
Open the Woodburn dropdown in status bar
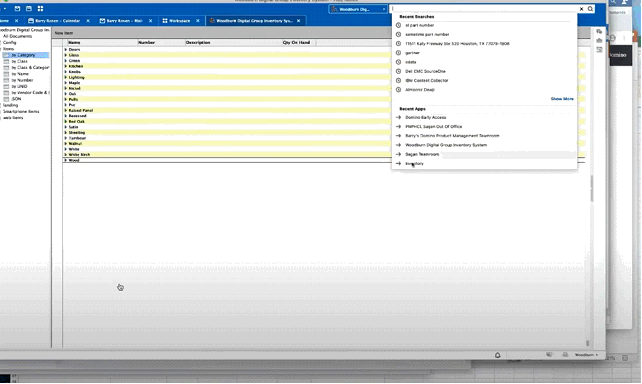(586, 355)
